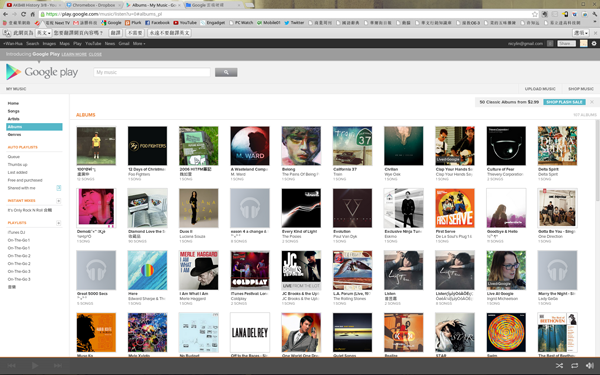The image size is (600, 375).
Task: Select Genres in the sidebar
Action: (15, 135)
